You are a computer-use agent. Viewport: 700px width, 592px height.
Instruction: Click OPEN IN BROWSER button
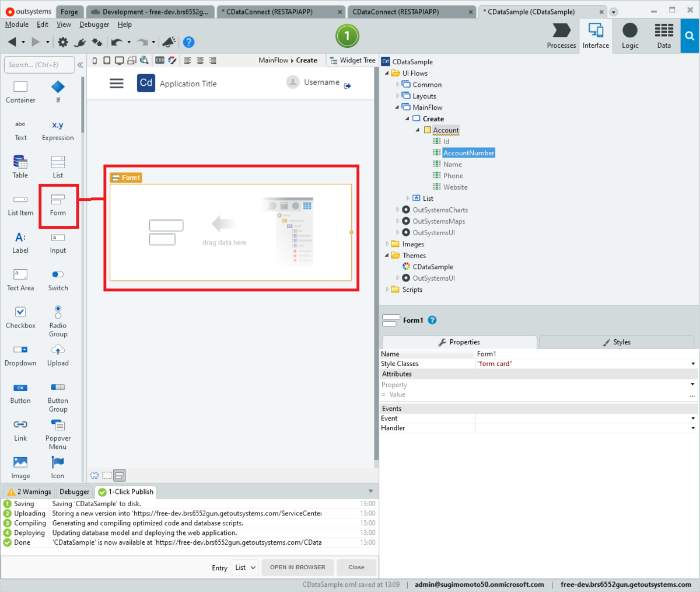[x=297, y=567]
